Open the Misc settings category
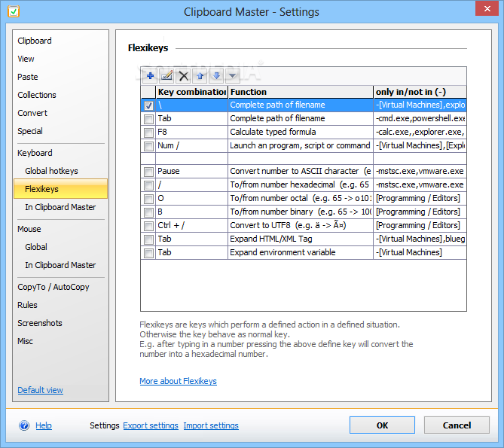 [x=25, y=341]
